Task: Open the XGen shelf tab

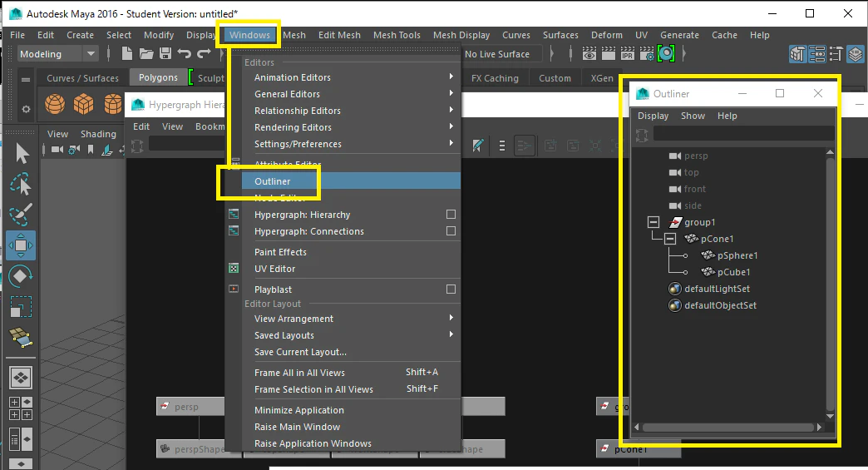Action: (602, 78)
